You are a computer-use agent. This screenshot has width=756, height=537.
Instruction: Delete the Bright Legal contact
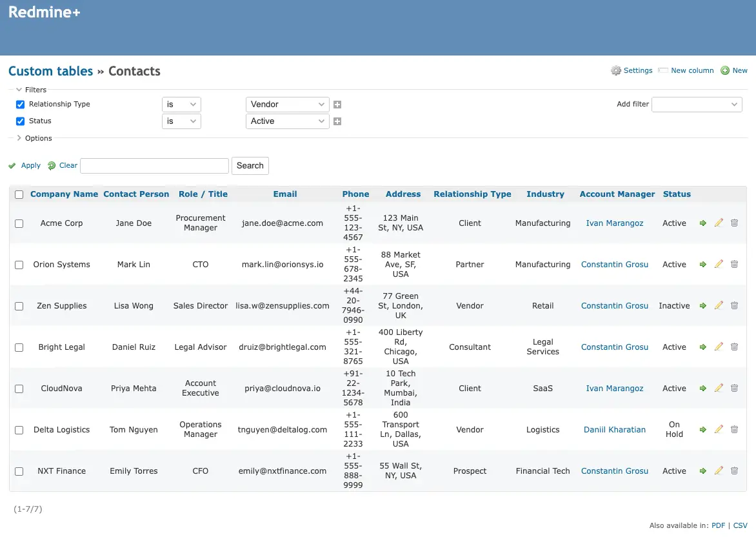(x=734, y=347)
